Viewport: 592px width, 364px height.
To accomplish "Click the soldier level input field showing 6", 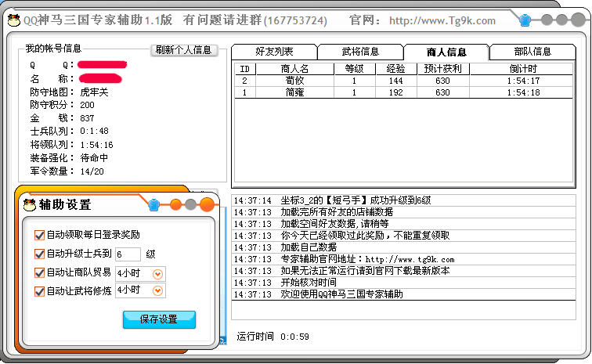I will click(128, 254).
